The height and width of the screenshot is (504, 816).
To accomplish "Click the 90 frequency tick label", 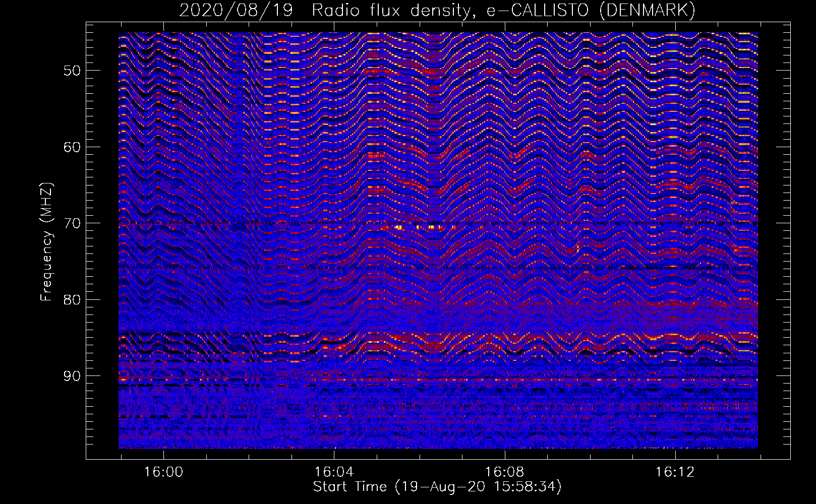I will coord(72,376).
